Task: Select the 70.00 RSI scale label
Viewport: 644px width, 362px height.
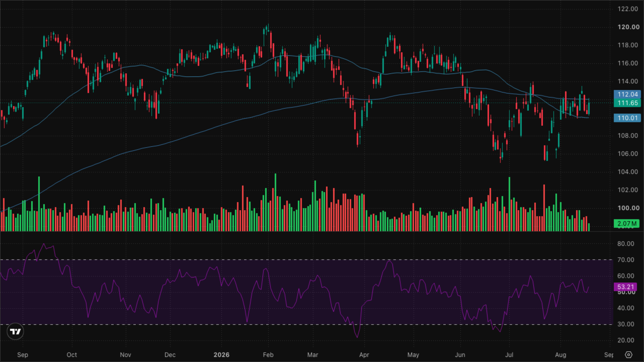Action: coord(626,260)
